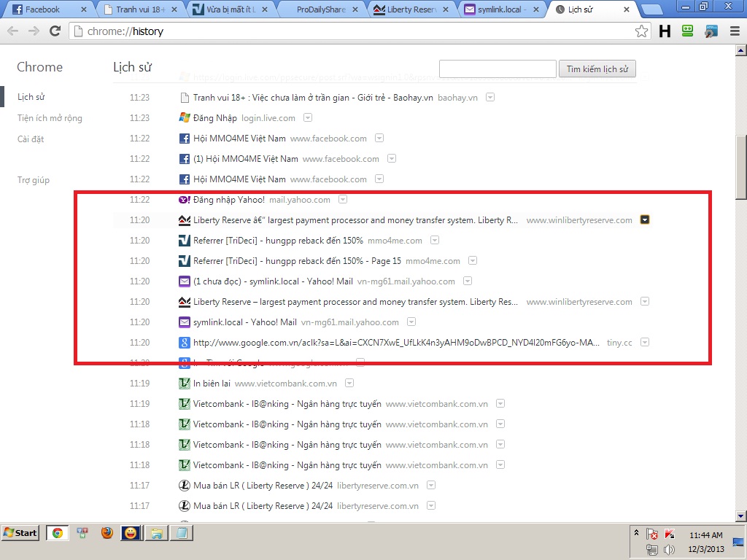This screenshot has height=560, width=747.
Task: Open the Chrome hamburger menu
Action: click(735, 31)
